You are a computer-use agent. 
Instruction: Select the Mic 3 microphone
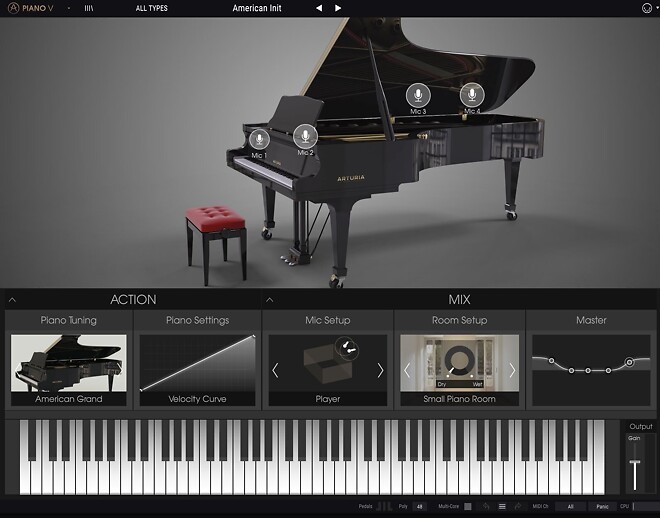[x=418, y=95]
